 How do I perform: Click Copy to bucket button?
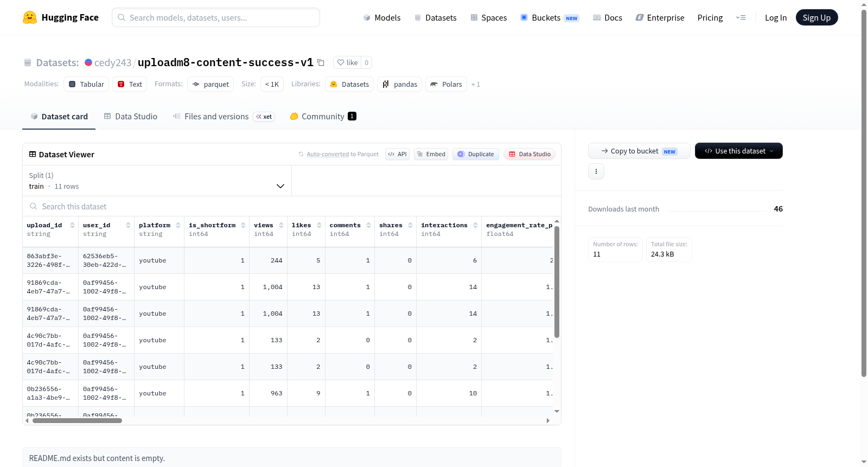[x=639, y=151]
